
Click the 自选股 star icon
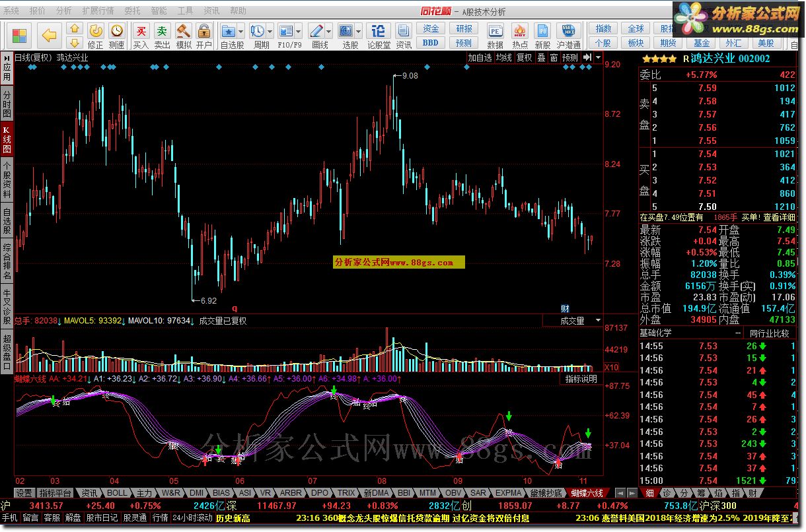229,31
